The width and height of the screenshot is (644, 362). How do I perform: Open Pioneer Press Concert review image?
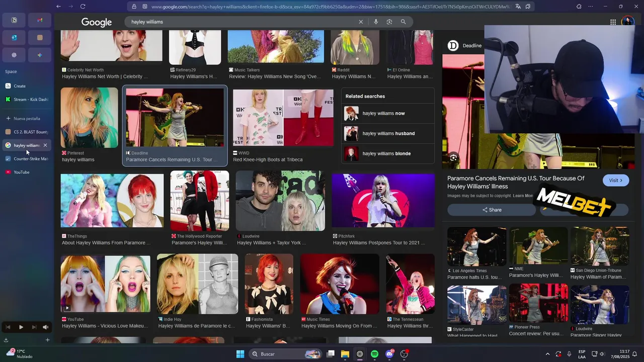click(538, 303)
